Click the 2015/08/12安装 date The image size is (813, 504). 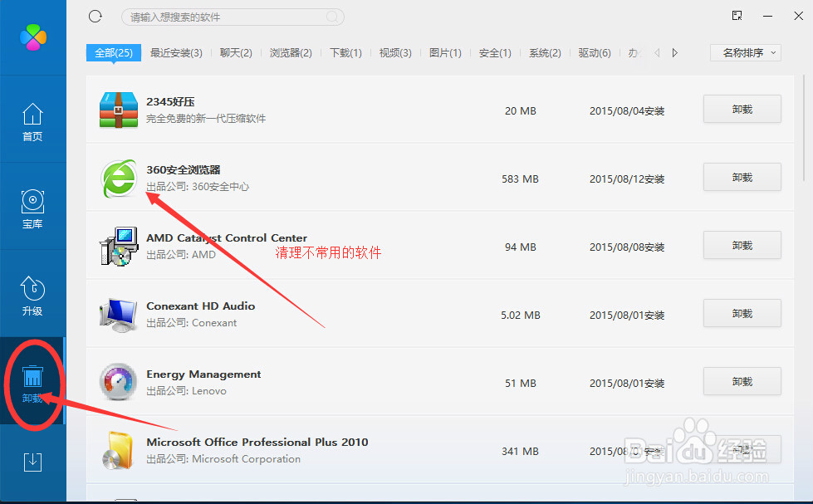click(x=627, y=179)
